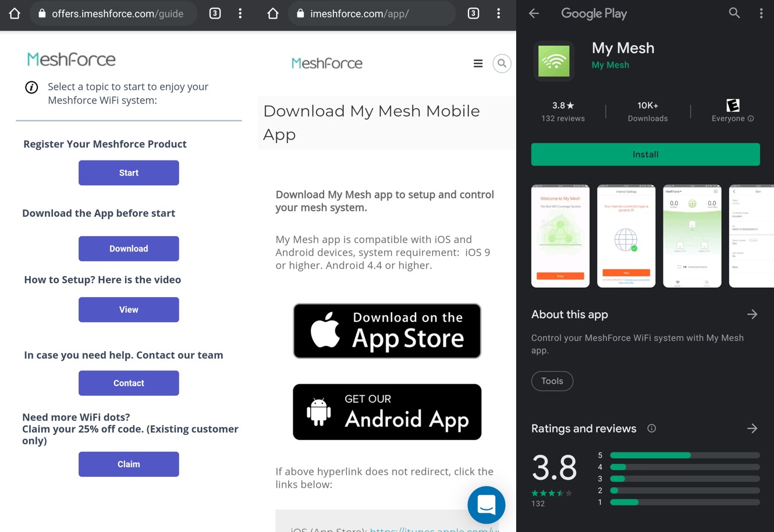Tap the imeshforce.com/app/ address bar

372,13
